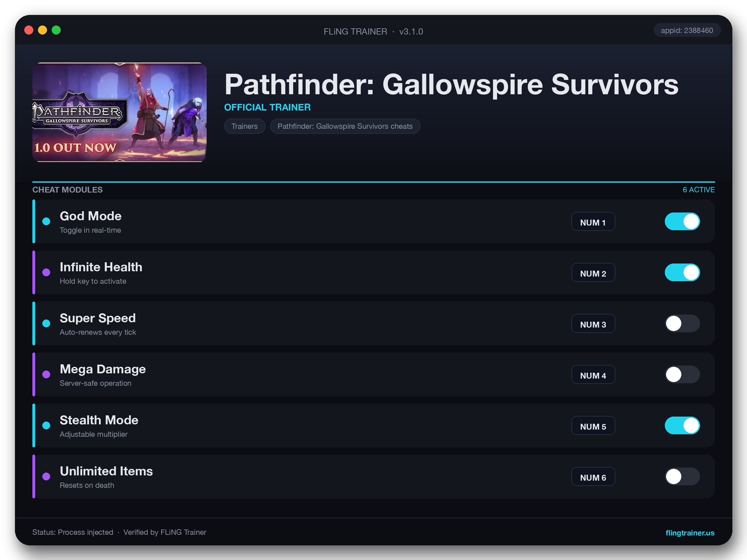Click the Pathfinder: Gallowspire Survivors main heading

point(451,84)
